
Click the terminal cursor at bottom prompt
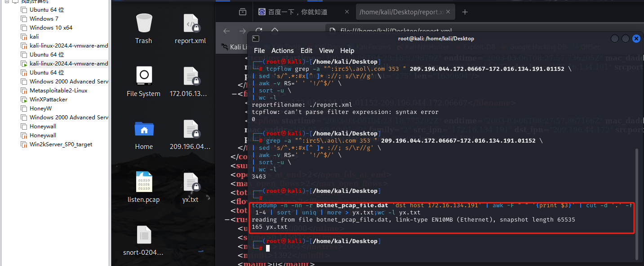click(x=267, y=248)
